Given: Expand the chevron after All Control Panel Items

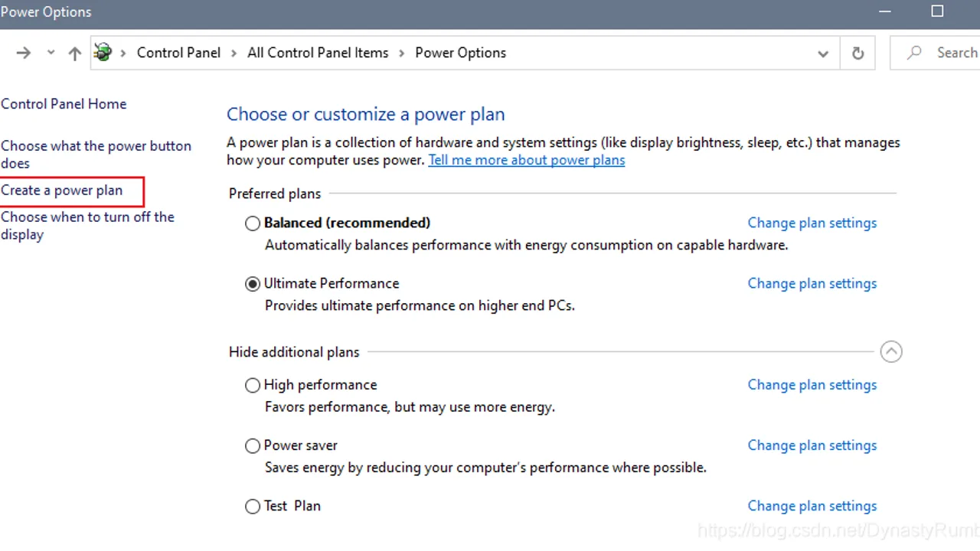Looking at the screenshot, I should [x=402, y=53].
